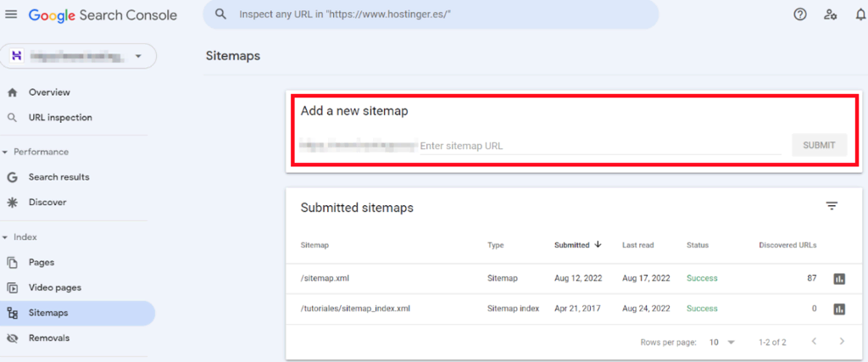The height and width of the screenshot is (362, 868).
Task: Go to previous page of sitemaps
Action: 813,342
